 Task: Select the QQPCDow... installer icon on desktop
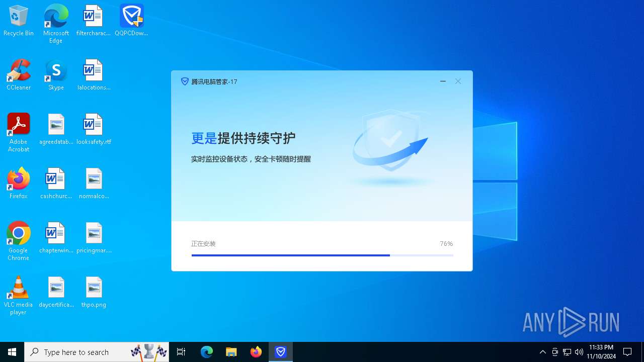131,21
